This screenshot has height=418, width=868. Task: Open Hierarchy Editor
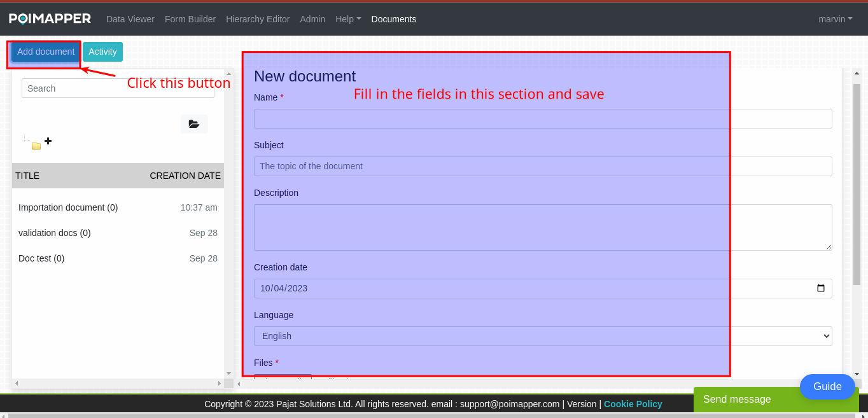[258, 19]
